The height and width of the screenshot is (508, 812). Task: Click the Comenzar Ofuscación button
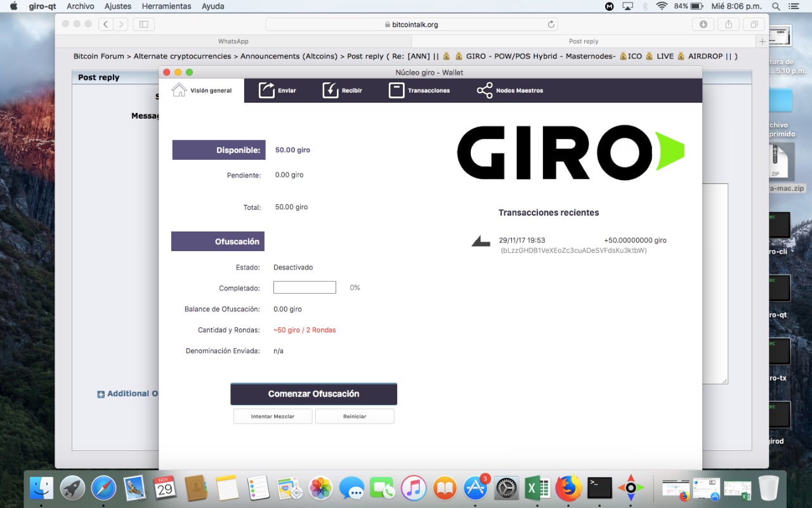click(x=313, y=394)
